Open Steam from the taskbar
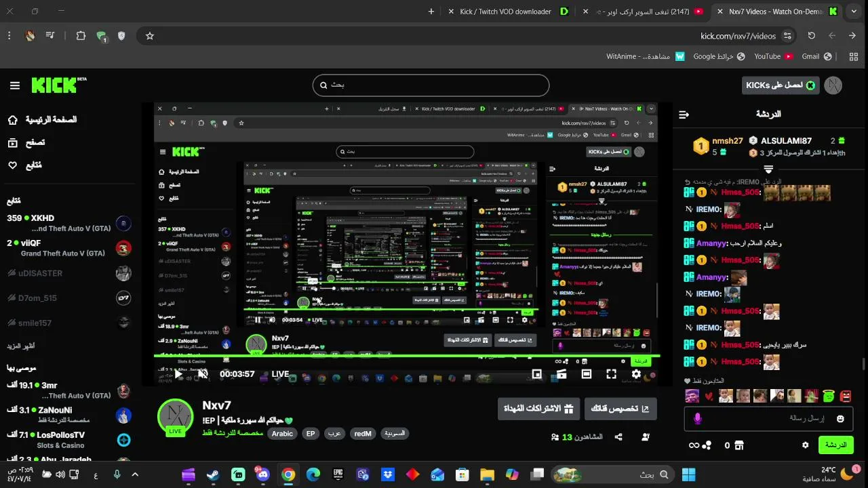The image size is (868, 488). tap(213, 474)
